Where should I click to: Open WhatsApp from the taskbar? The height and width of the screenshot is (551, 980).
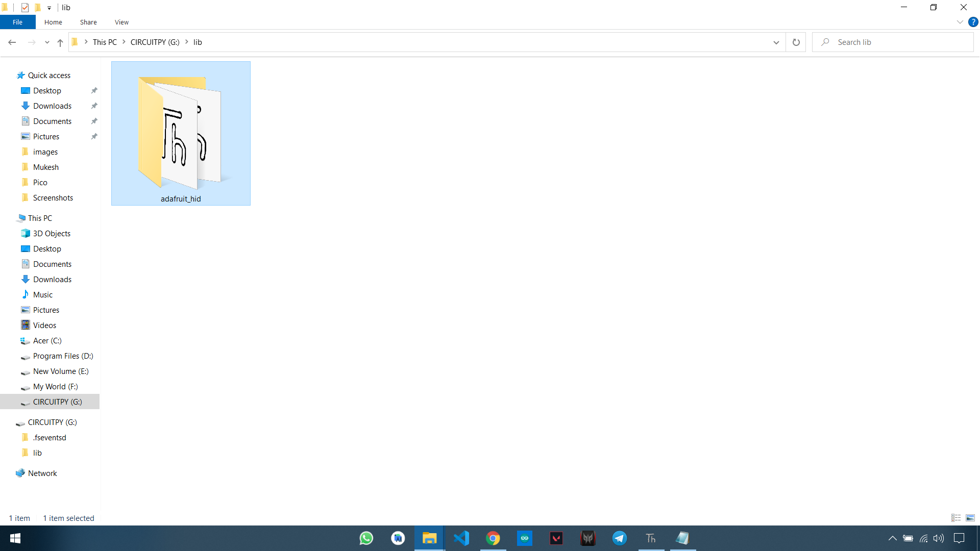click(366, 538)
